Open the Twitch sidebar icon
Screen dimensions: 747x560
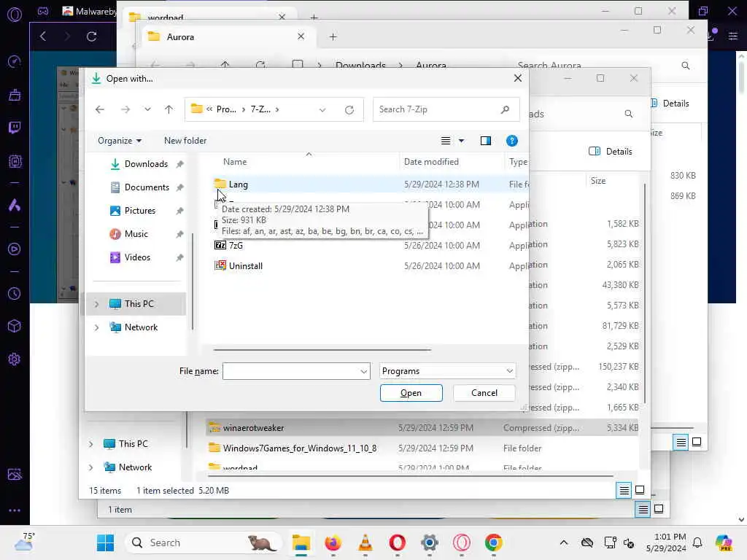click(x=15, y=128)
